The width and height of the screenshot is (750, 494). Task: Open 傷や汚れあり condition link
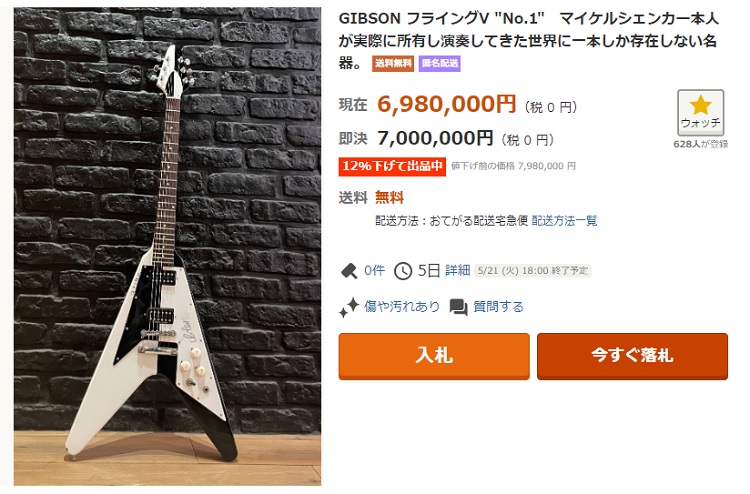pyautogui.click(x=402, y=307)
